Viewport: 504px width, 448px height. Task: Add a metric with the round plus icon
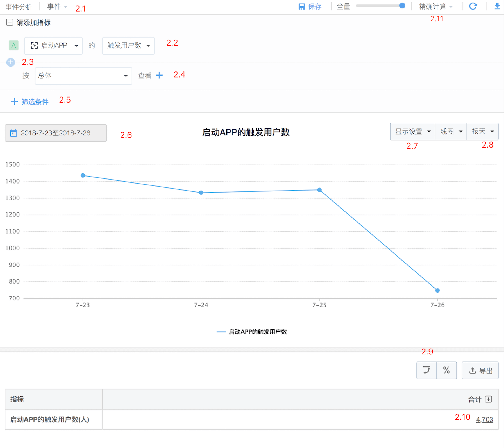pos(11,62)
